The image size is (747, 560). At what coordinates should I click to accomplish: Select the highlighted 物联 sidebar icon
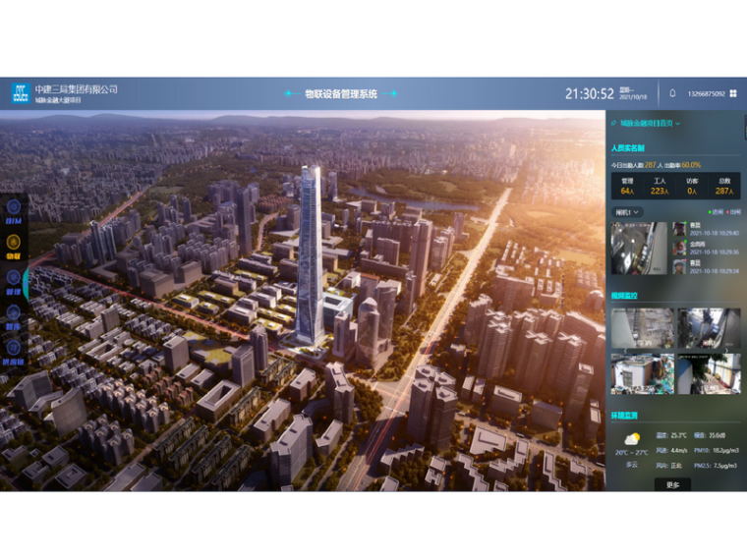[14, 243]
